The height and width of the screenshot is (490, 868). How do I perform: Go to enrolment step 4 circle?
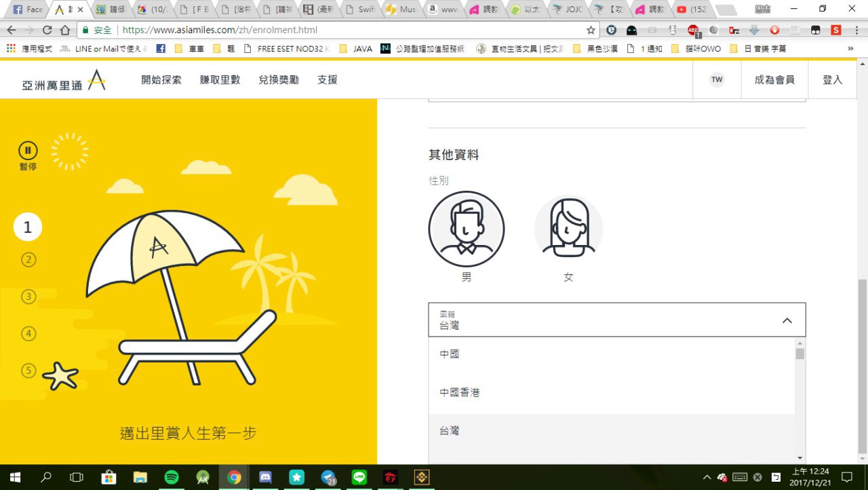tap(28, 334)
